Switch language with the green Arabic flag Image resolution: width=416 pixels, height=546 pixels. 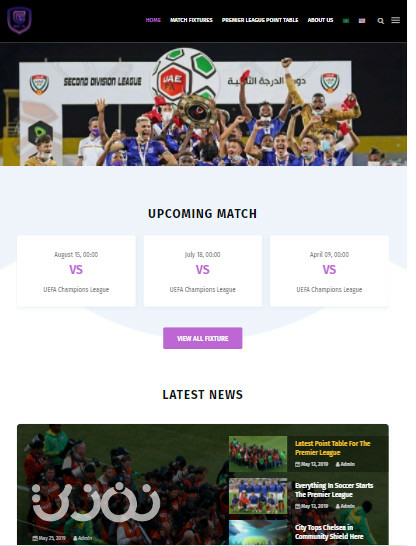coord(346,21)
